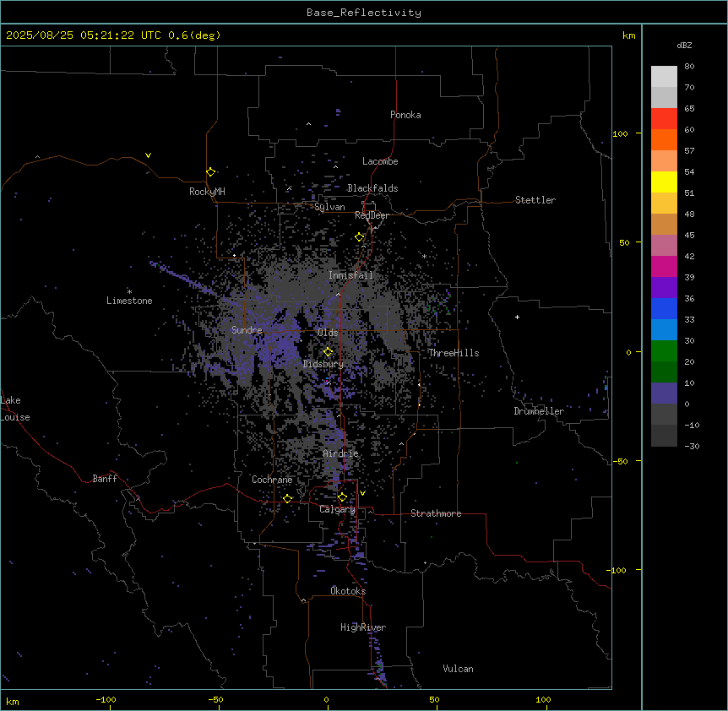This screenshot has height=711, width=728.
Task: Click the Airdrie city label
Action: 340,453
